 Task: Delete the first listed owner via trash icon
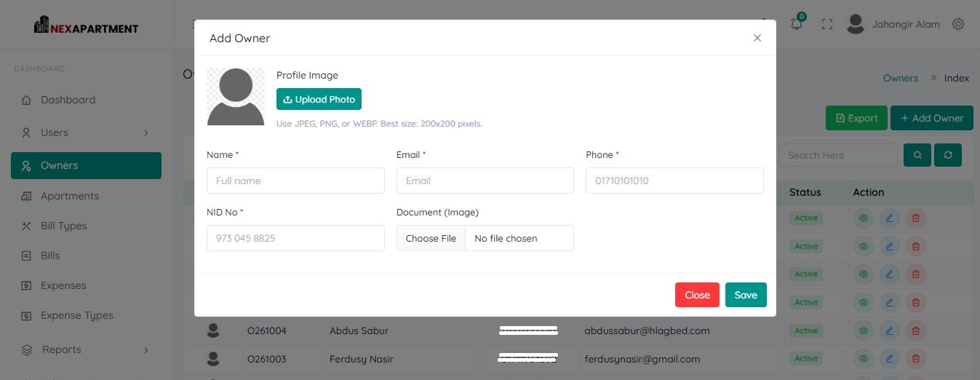click(916, 218)
